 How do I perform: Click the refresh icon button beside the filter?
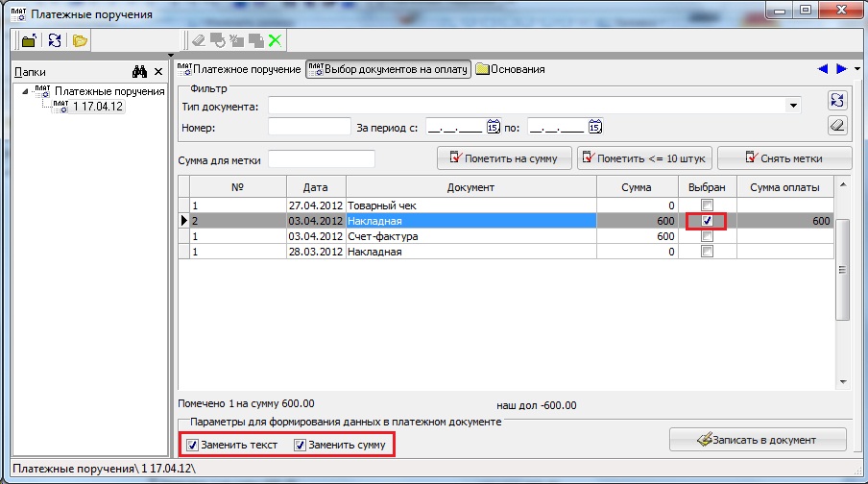point(837,100)
